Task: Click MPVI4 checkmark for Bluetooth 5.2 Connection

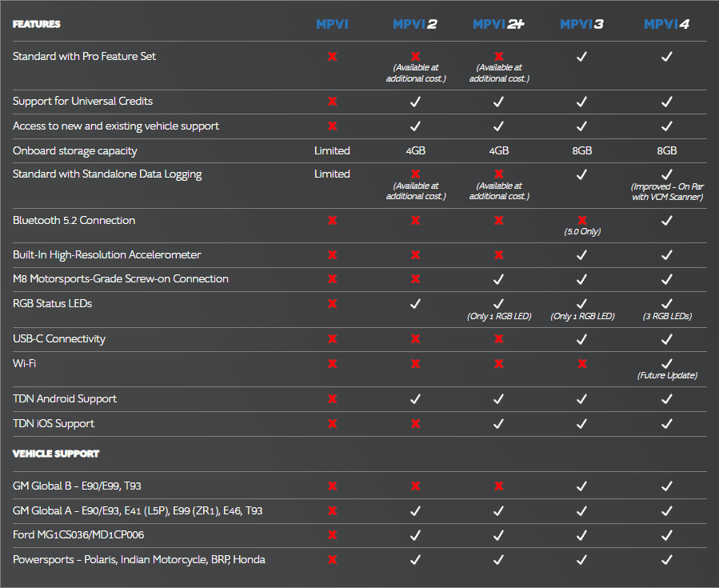Action: [667, 221]
